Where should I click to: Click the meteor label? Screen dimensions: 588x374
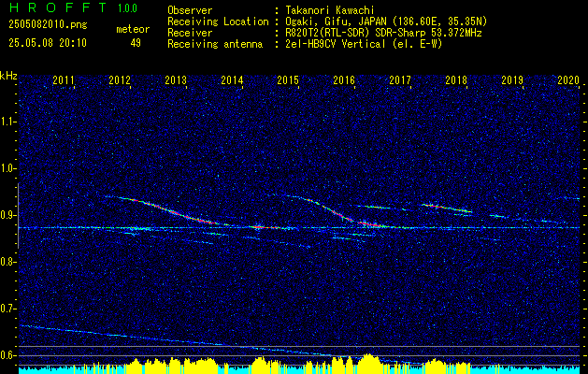(133, 29)
